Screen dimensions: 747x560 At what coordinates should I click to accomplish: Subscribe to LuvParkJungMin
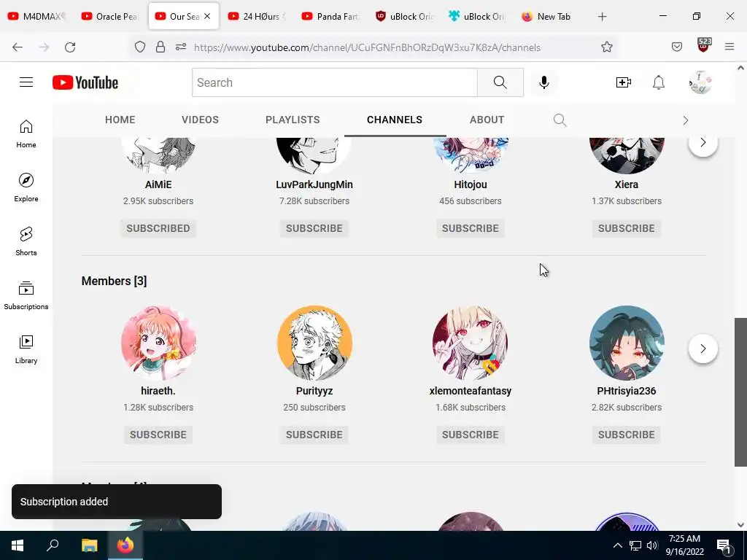[314, 228]
